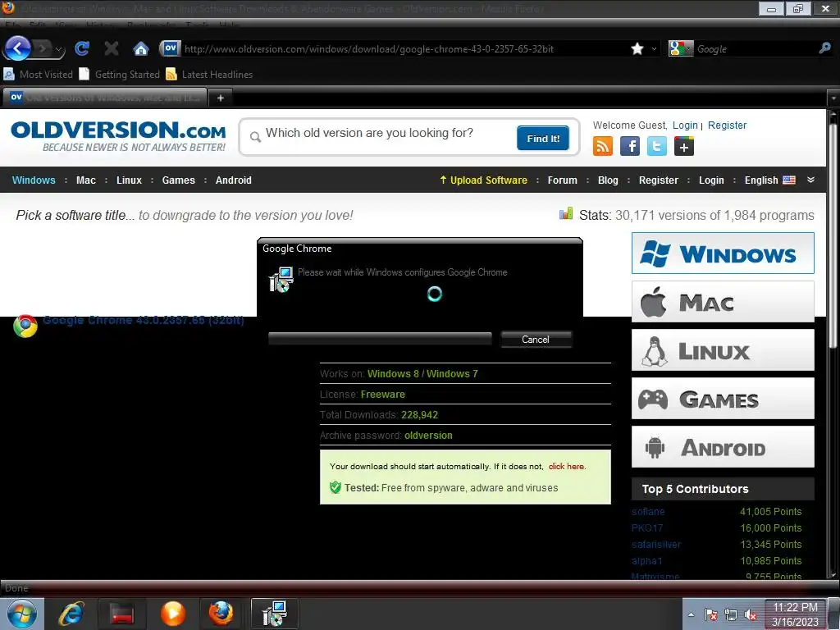Select the installer taskbar icon
This screenshot has height=630, width=840.
coord(274,614)
